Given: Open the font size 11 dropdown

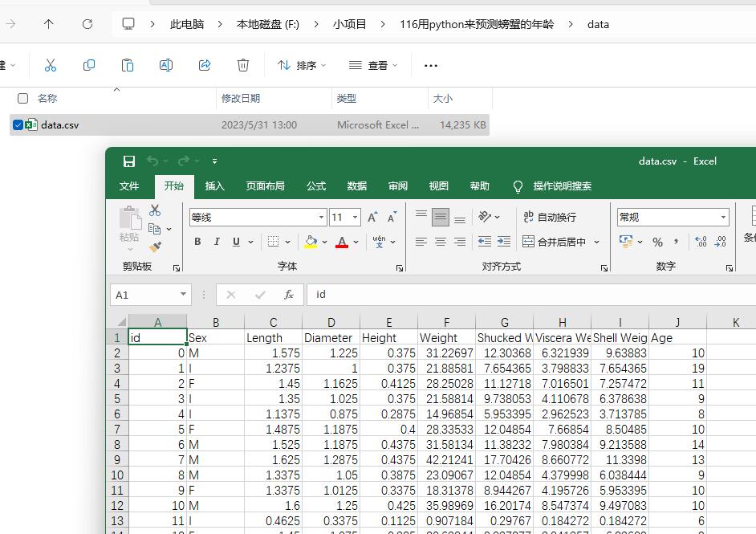Looking at the screenshot, I should click(x=356, y=218).
